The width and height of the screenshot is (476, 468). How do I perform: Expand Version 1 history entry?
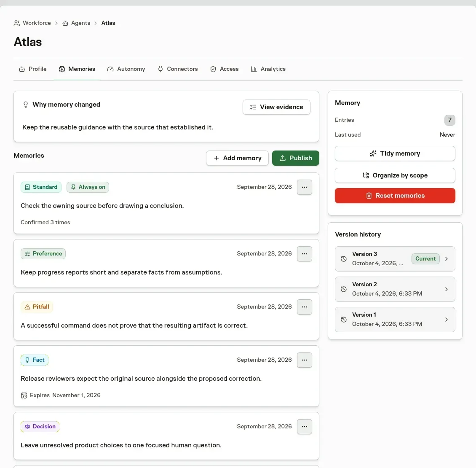click(395, 320)
